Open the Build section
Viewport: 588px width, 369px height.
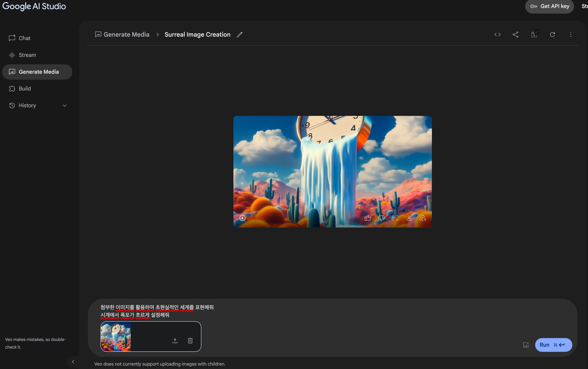[25, 89]
